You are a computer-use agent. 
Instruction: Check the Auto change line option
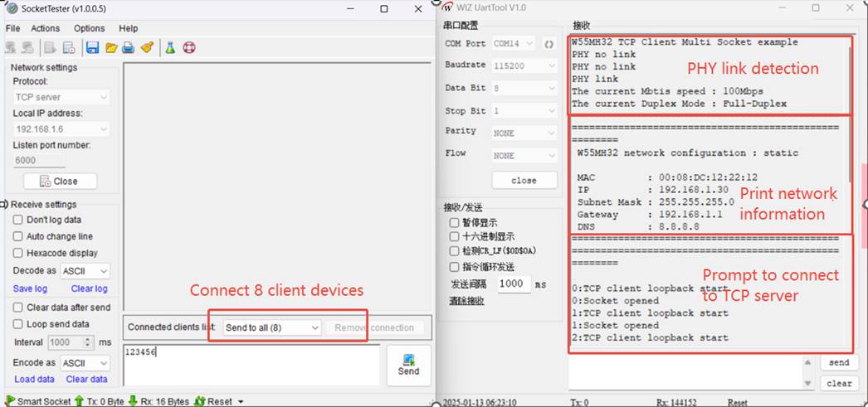pyautogui.click(x=18, y=236)
